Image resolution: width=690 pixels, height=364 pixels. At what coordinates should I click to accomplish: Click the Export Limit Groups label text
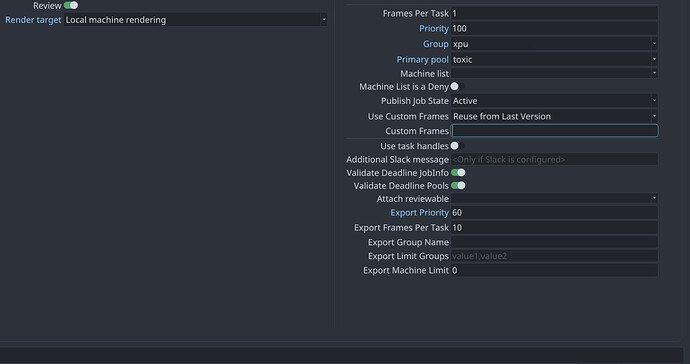point(408,256)
